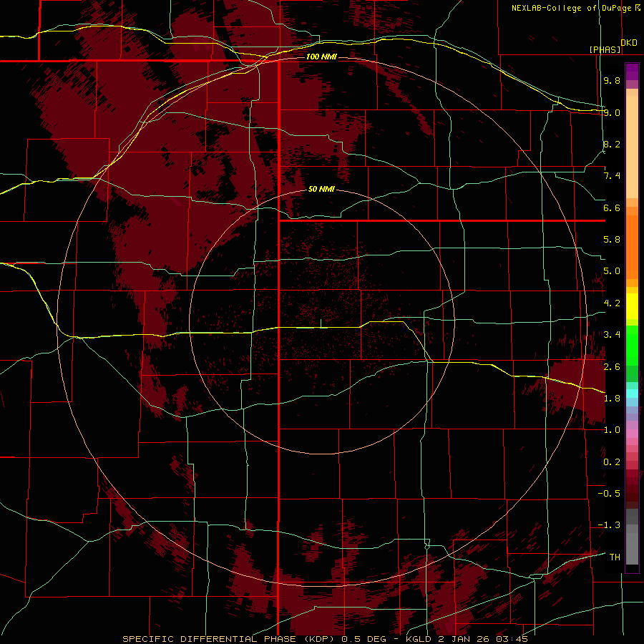644x644 pixels.
Task: Click the 8.2 value on the color scale
Action: click(x=612, y=144)
